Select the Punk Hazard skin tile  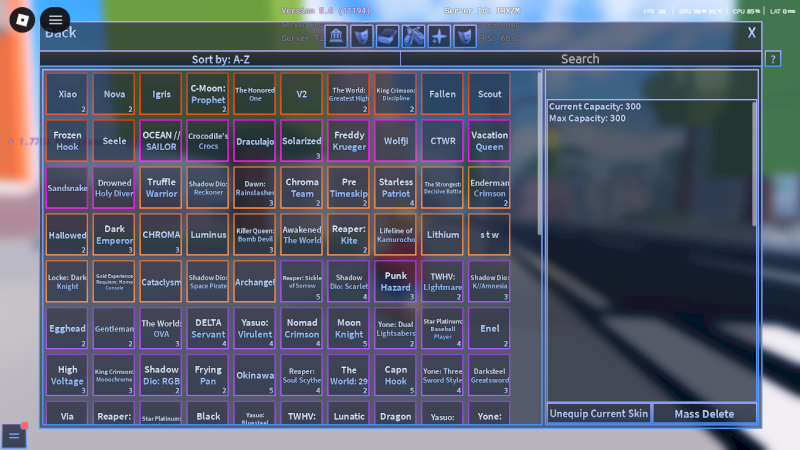coord(395,282)
